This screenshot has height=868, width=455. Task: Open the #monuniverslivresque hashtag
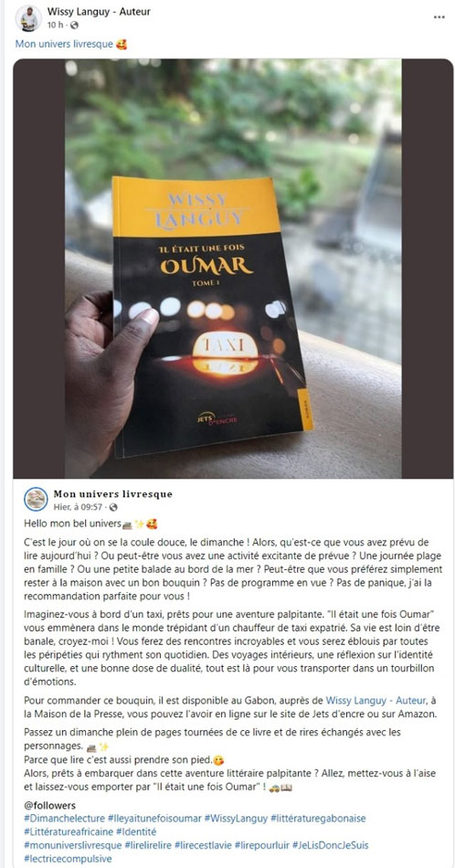pyautogui.click(x=73, y=845)
